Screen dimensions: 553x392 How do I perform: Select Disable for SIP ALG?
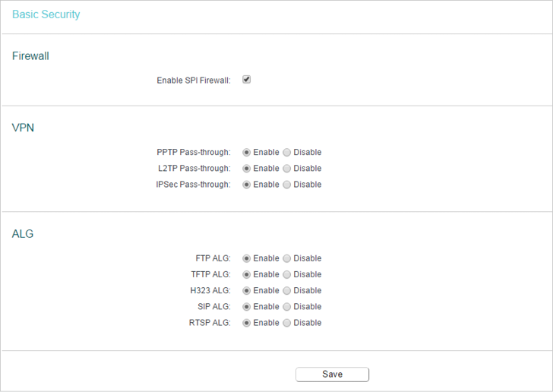pyautogui.click(x=286, y=307)
